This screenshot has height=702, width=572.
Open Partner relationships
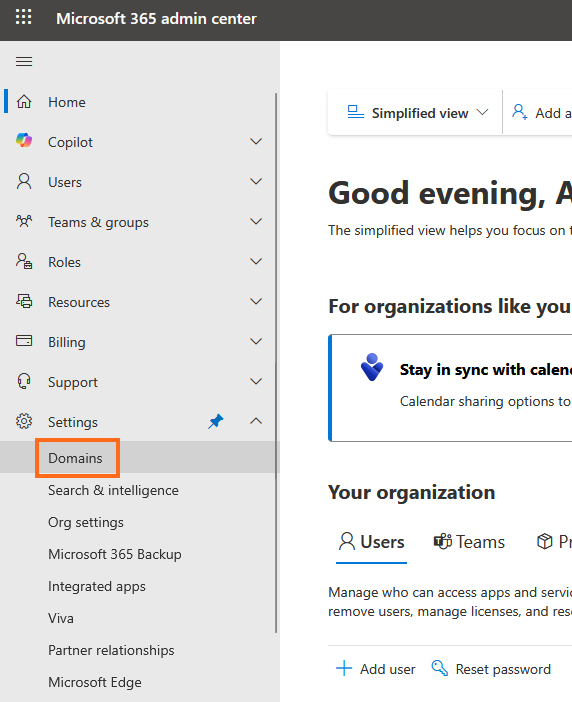(x=111, y=650)
